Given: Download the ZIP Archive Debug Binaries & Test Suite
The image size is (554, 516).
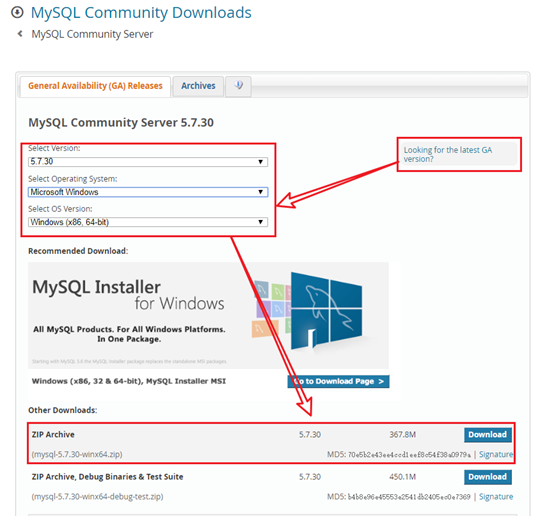Looking at the screenshot, I should pos(488,477).
